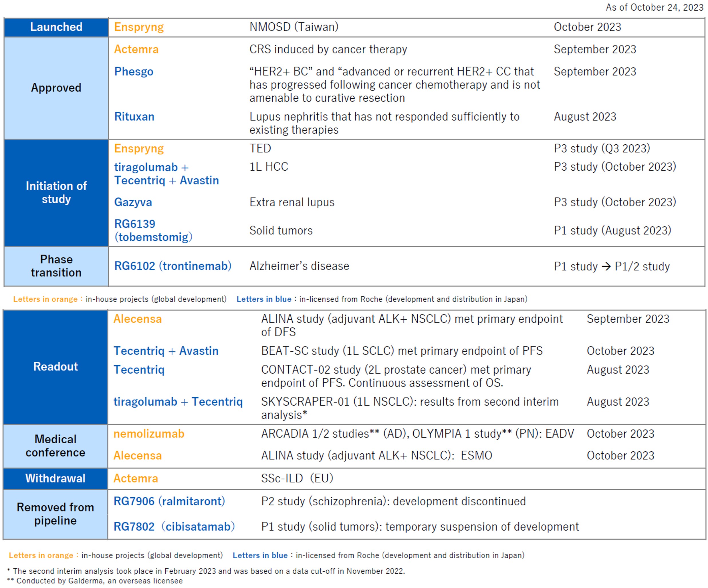
Task: Click 'RG7802 (cibisatamab)' entry
Action: 174,527
